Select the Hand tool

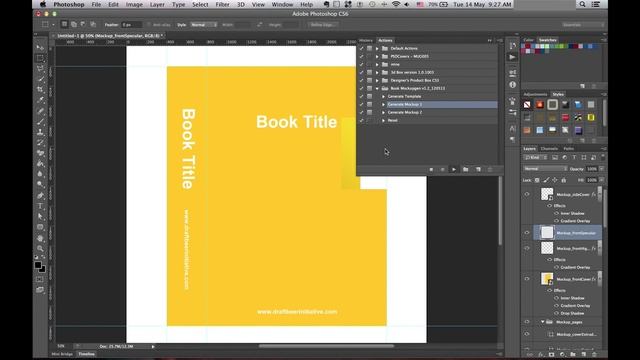tap(40, 238)
